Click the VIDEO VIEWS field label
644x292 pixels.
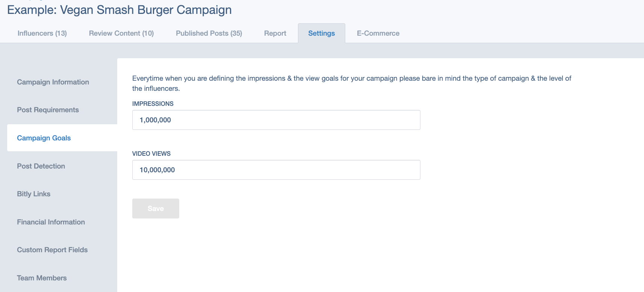(x=151, y=154)
